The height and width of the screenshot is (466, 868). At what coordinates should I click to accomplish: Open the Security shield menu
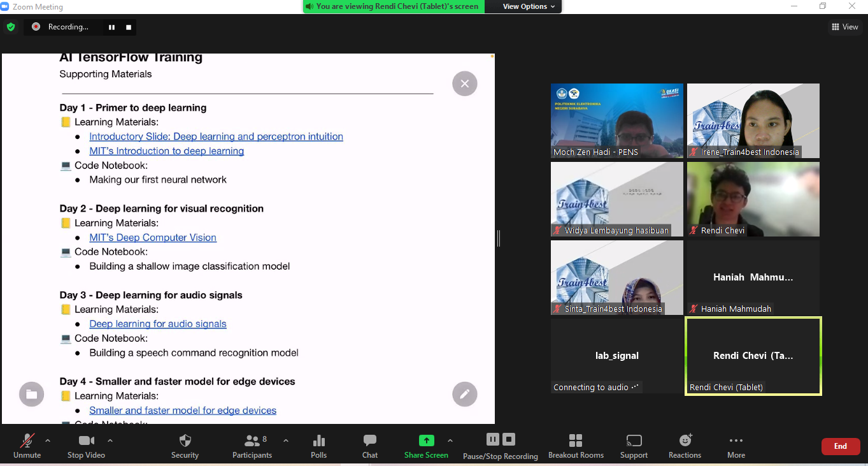tap(185, 446)
